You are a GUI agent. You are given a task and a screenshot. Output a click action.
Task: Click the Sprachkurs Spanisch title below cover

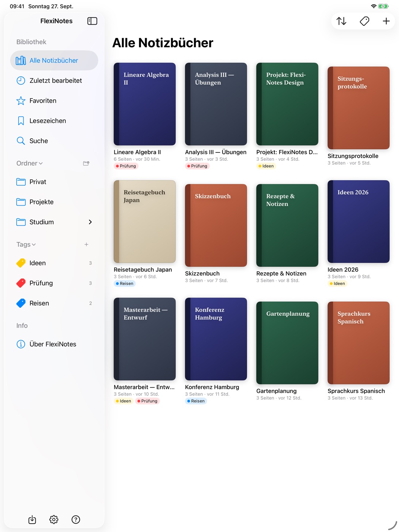coord(356,391)
